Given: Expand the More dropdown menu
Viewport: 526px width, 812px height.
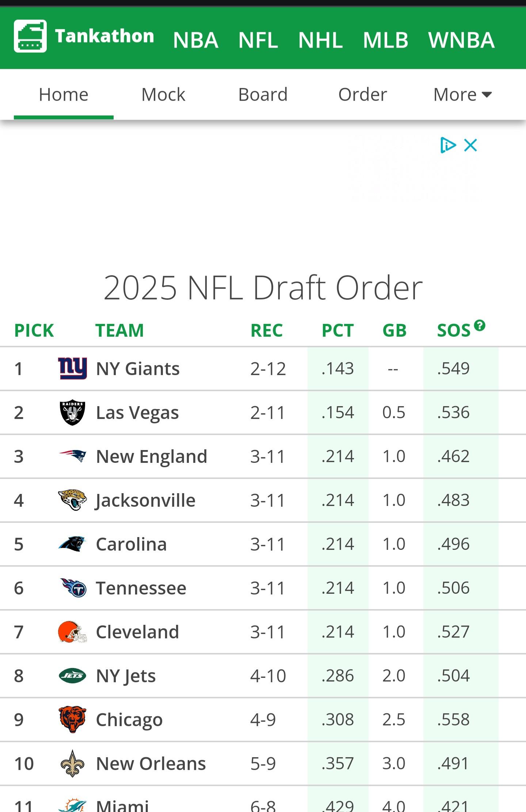Looking at the screenshot, I should pos(462,95).
